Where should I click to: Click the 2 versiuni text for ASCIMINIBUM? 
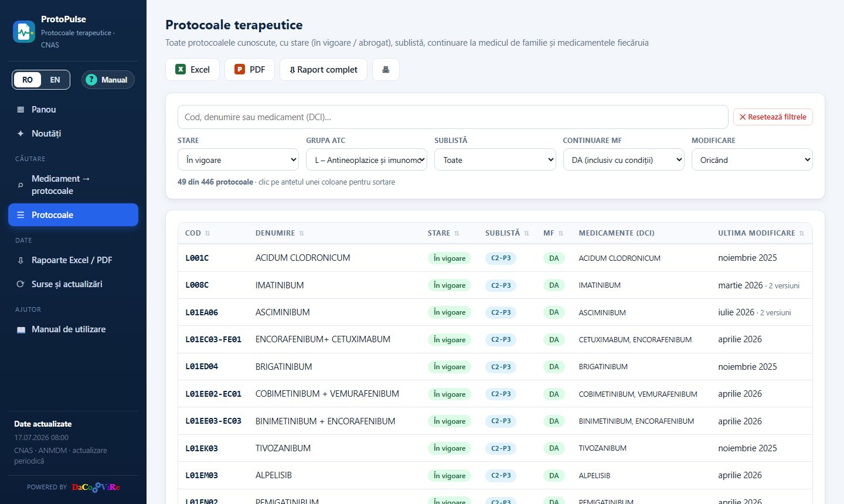(x=775, y=313)
